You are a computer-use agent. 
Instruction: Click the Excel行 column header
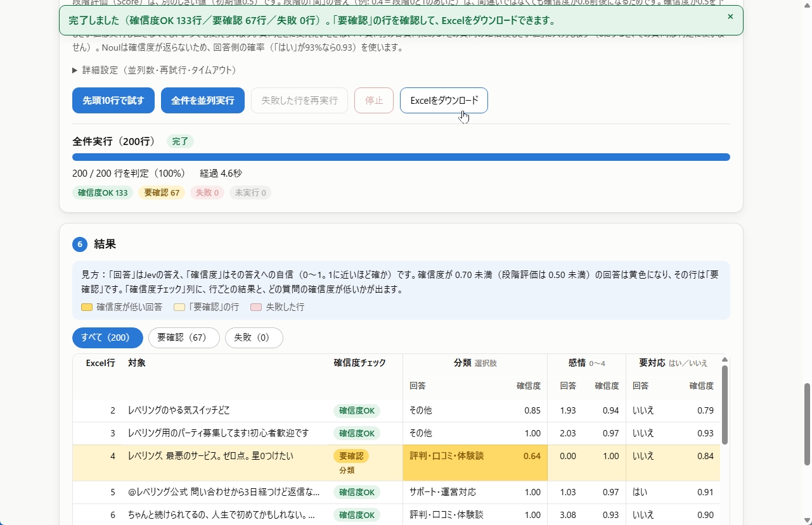pyautogui.click(x=100, y=363)
